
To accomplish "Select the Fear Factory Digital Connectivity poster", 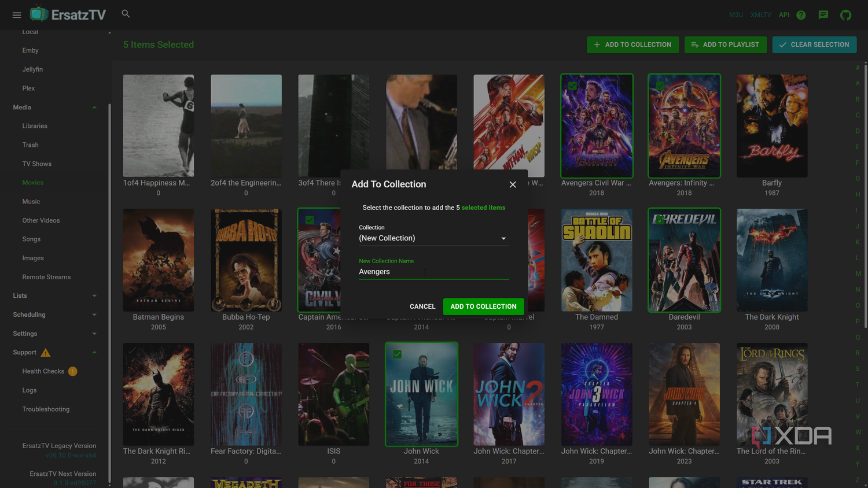I will click(x=246, y=394).
